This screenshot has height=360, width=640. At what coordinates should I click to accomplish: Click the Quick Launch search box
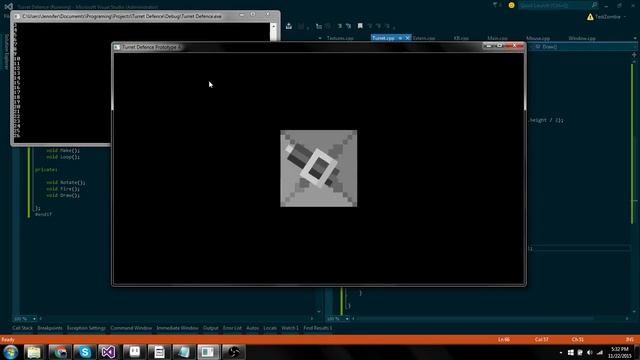554,5
